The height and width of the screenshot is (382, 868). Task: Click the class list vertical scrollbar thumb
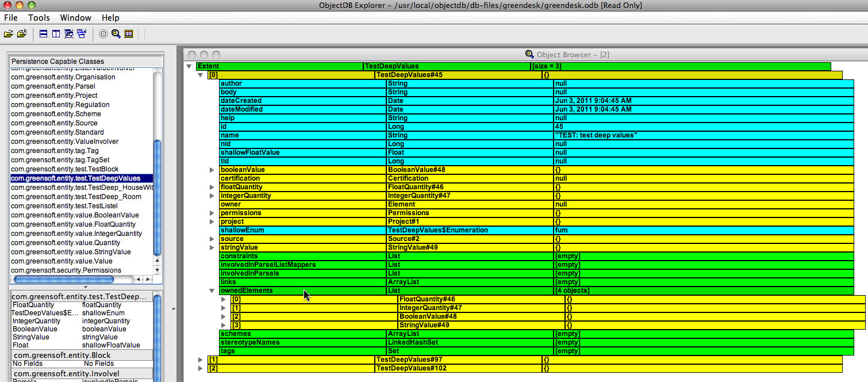pos(158,197)
